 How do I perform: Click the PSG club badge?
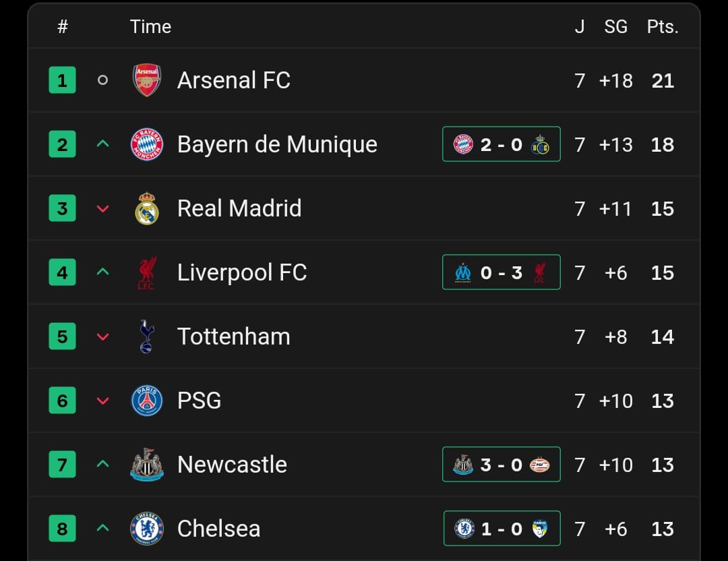coord(147,401)
